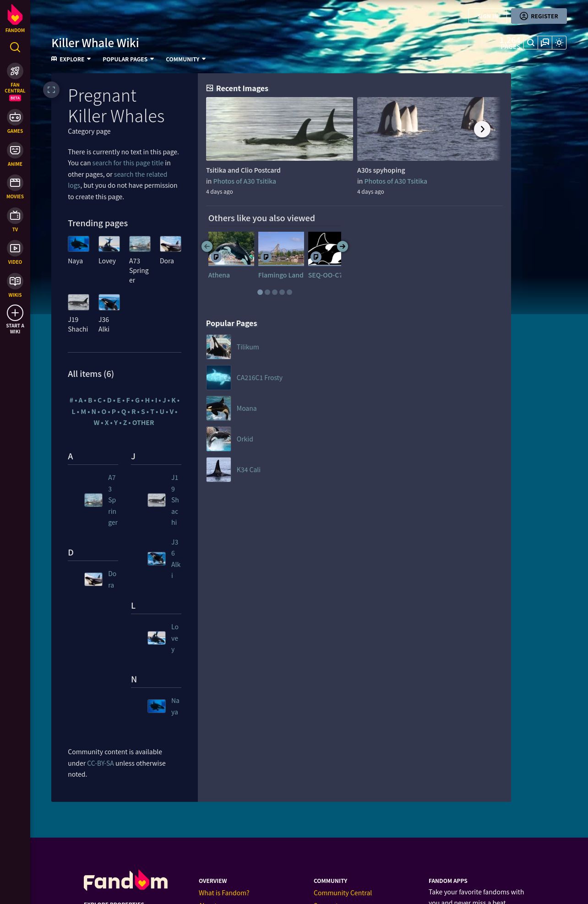Screen dimensions: 588x904
Task: Expand the Popular Pages dropdown menu
Action: 128,59
